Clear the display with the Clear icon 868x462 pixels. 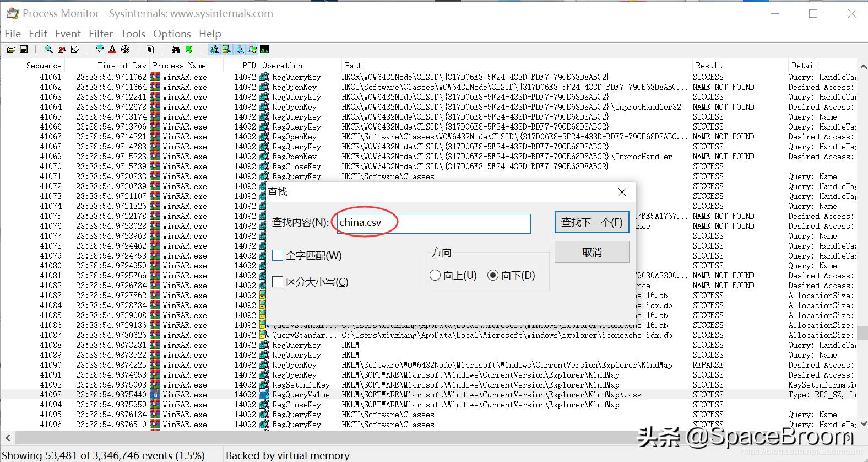click(x=75, y=50)
